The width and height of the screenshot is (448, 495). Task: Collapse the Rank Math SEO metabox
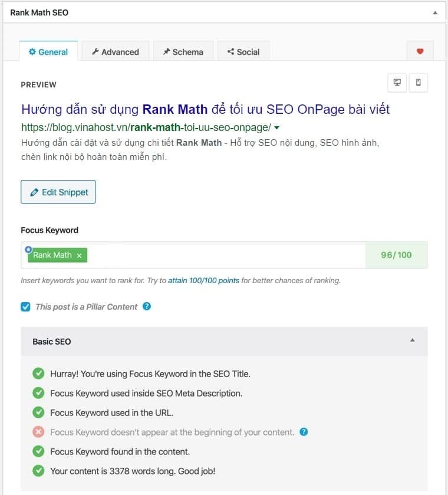435,12
